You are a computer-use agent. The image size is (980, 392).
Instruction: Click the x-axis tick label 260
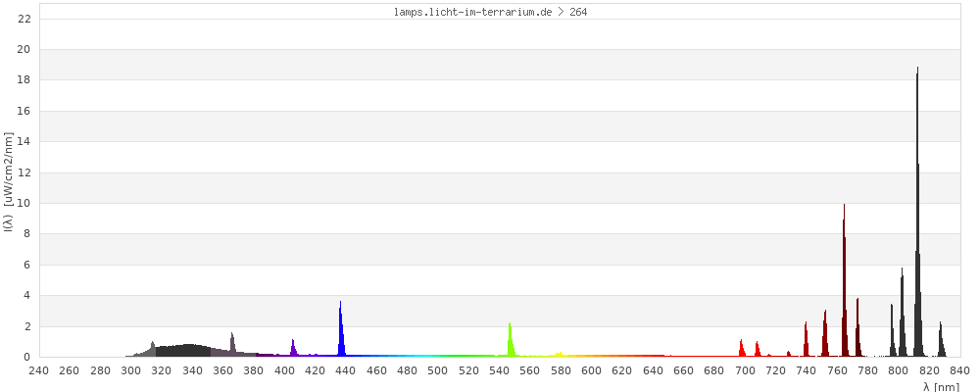click(x=70, y=370)
